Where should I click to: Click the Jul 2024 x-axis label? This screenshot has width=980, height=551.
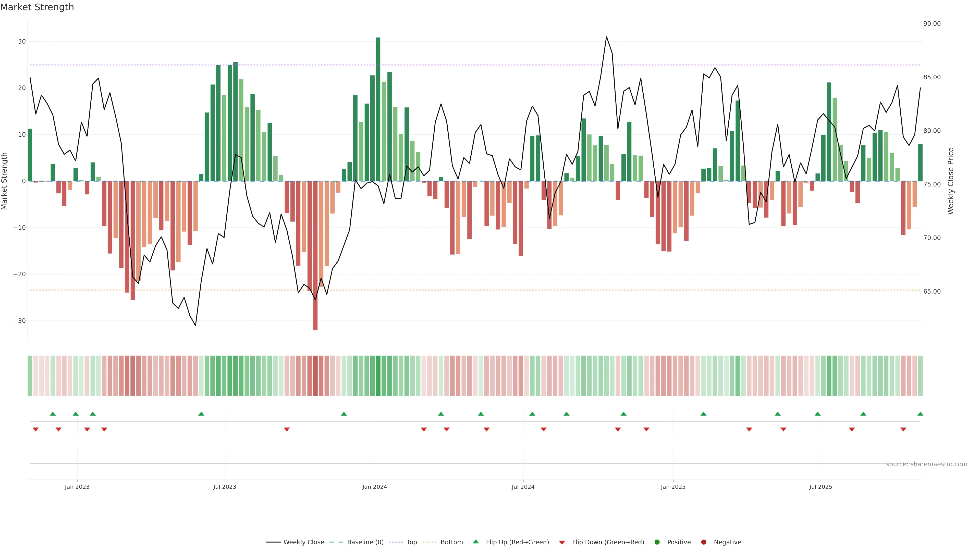pyautogui.click(x=523, y=487)
